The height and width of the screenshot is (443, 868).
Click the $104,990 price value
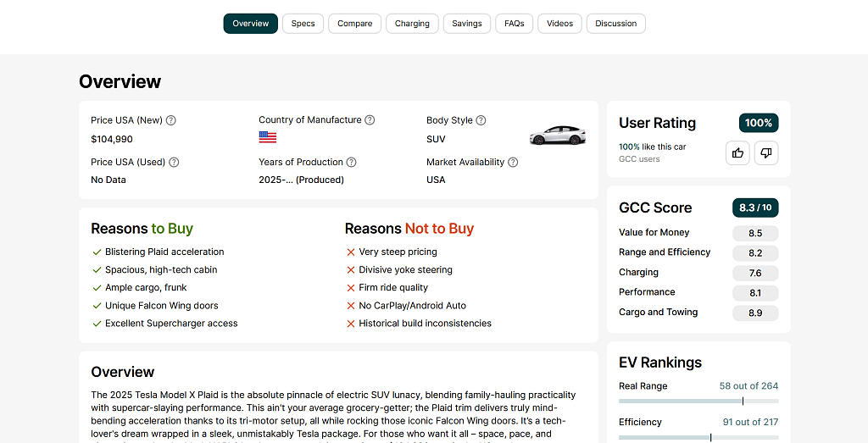pyautogui.click(x=112, y=140)
